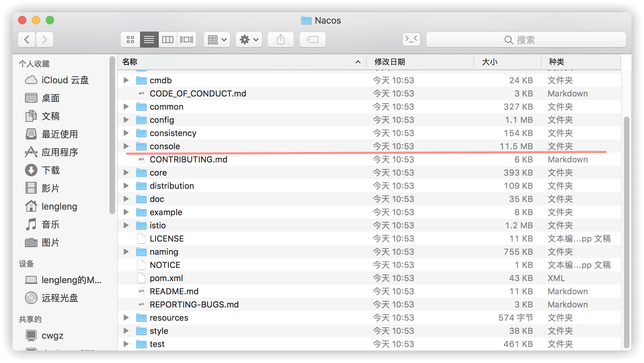Click the Edit Tags toolbar button
The image size is (644, 363).
click(x=313, y=40)
